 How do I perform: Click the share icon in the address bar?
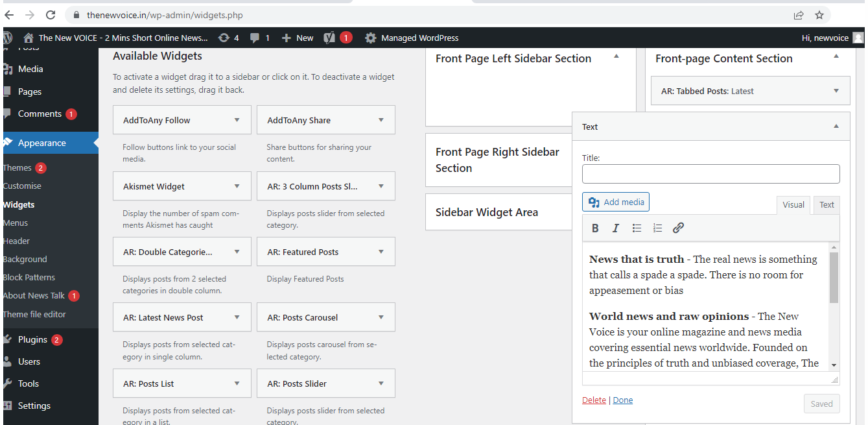pyautogui.click(x=799, y=15)
